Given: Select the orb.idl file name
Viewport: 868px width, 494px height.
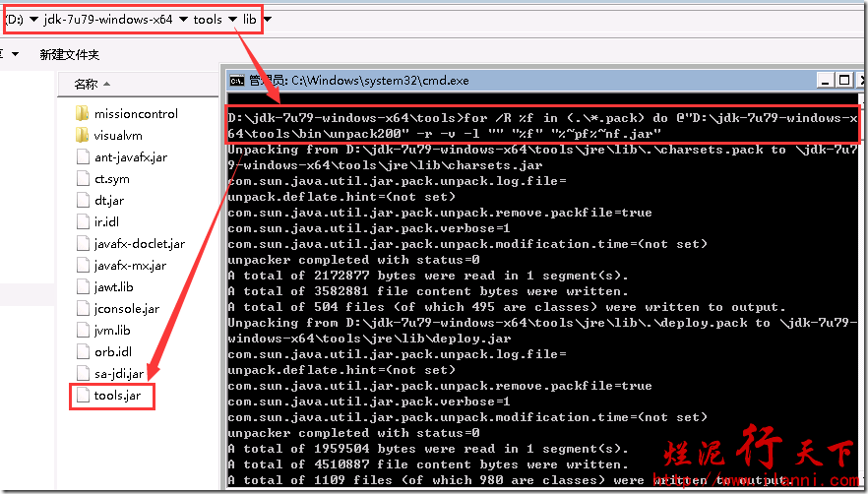Looking at the screenshot, I should pos(112,352).
